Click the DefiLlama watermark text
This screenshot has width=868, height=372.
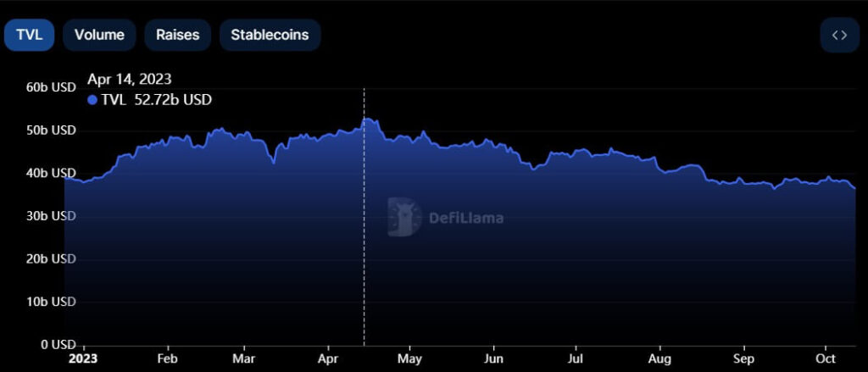465,218
